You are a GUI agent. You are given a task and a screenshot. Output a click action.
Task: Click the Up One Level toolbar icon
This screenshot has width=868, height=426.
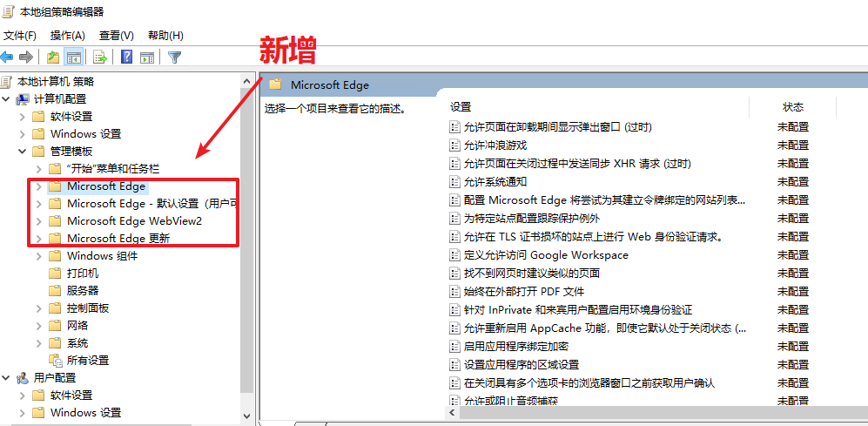pos(53,57)
